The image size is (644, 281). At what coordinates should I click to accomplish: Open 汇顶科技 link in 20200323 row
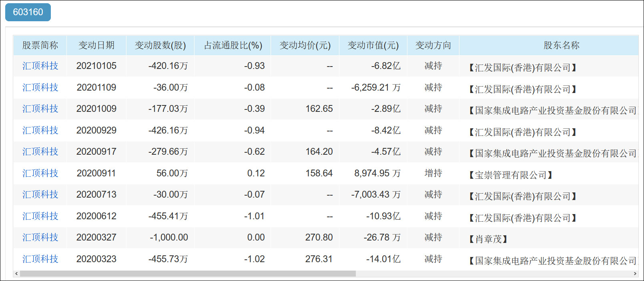click(x=40, y=259)
